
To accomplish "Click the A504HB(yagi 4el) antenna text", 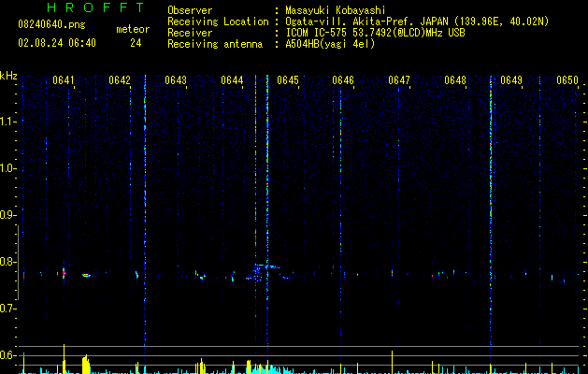I will point(330,44).
